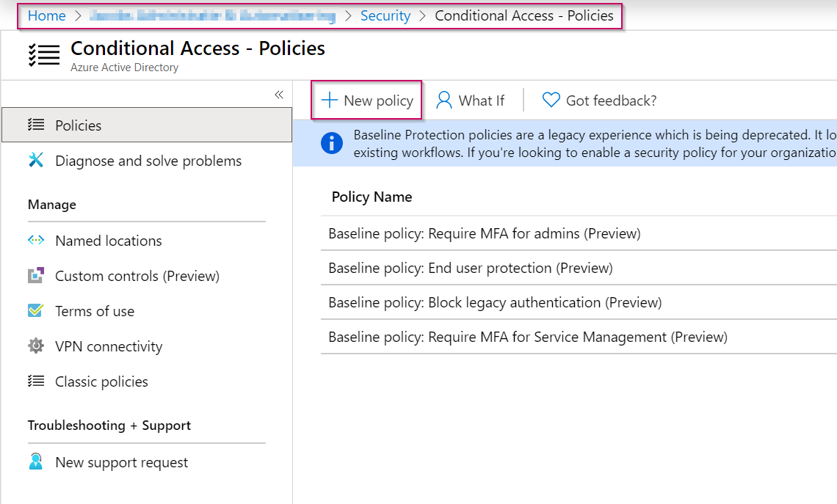Click the VPN connectivity gear icon
This screenshot has height=504, width=837.
37,346
